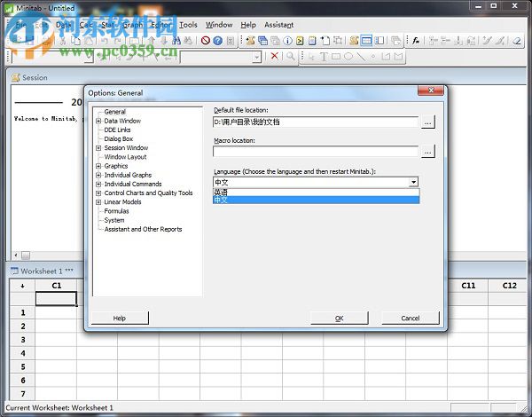This screenshot has height=417, width=532.
Task: Expand the Data Window tree node
Action: click(98, 121)
